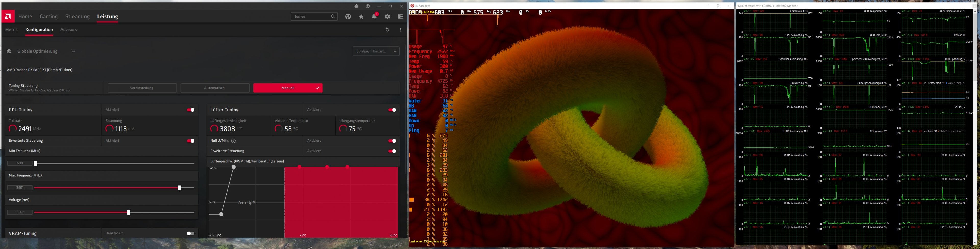Screen dimensions: 980x249
Task: Turn off the Null U/Min. toggle
Action: (x=392, y=141)
